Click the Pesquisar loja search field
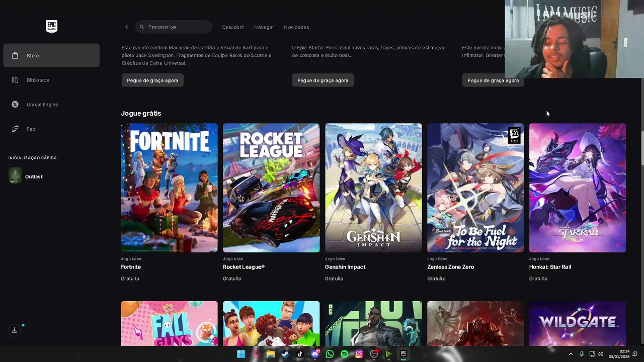The width and height of the screenshot is (644, 362). coord(174,27)
